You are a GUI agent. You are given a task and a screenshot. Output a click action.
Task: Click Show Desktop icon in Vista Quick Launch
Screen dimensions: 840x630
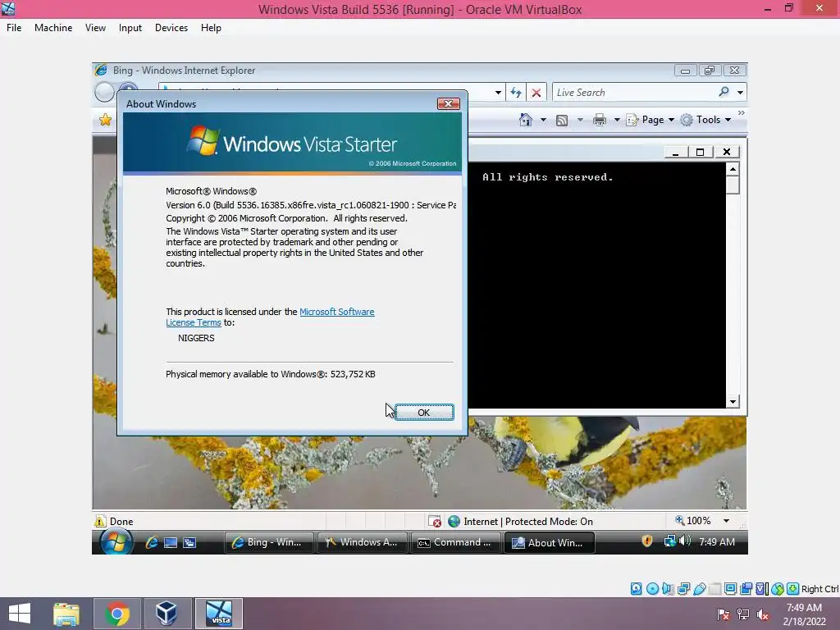click(171, 542)
